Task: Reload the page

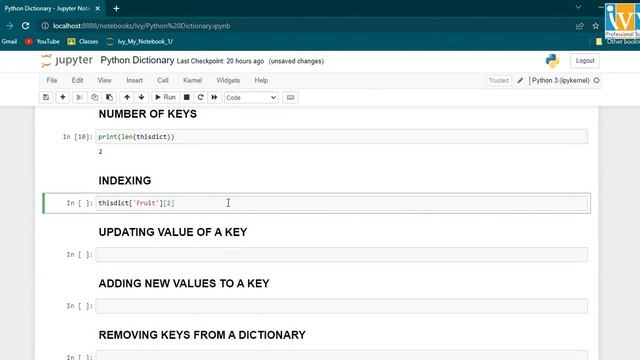Action: click(25, 26)
